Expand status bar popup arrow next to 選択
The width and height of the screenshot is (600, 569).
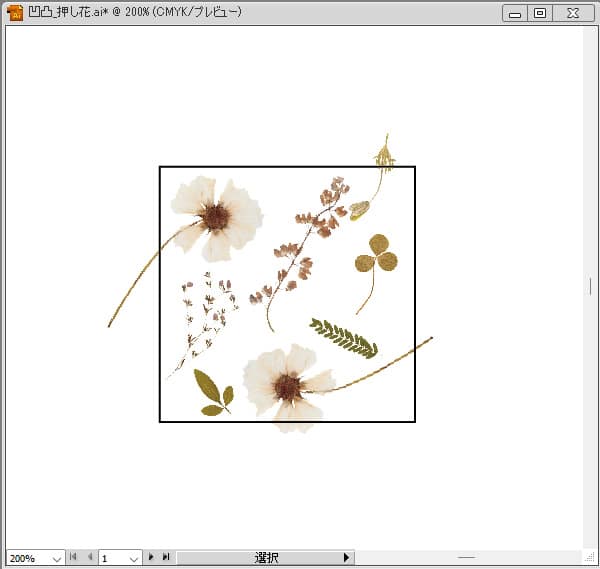[x=346, y=557]
